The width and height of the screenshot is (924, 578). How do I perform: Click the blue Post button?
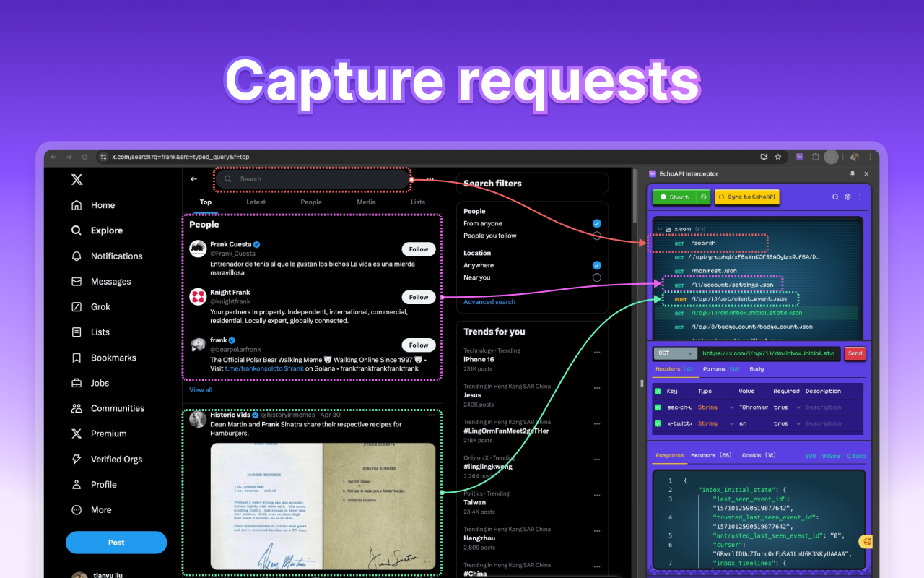pos(116,543)
